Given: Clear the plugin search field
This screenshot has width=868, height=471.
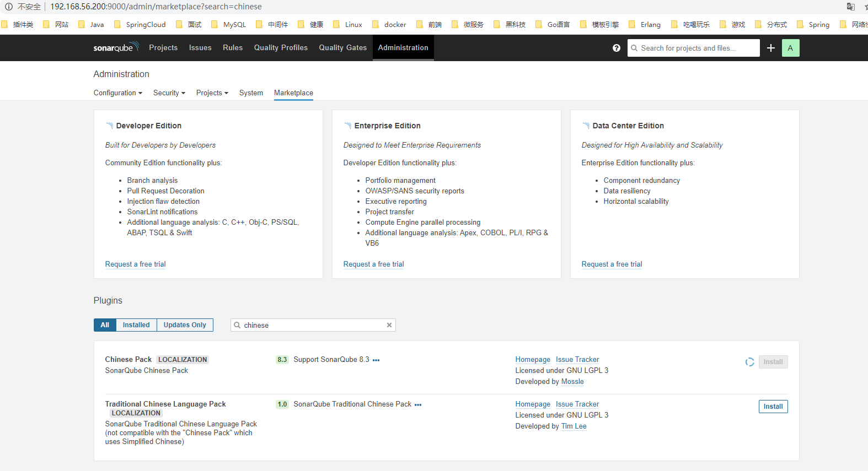Looking at the screenshot, I should click(389, 325).
